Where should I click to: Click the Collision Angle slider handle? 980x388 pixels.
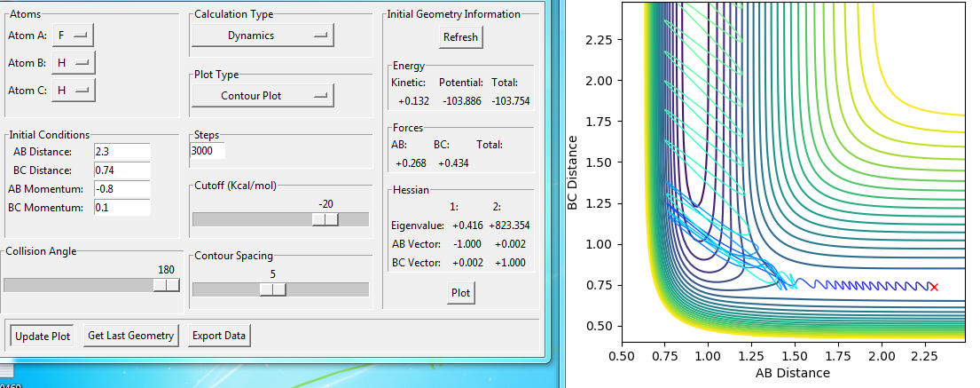pos(166,285)
